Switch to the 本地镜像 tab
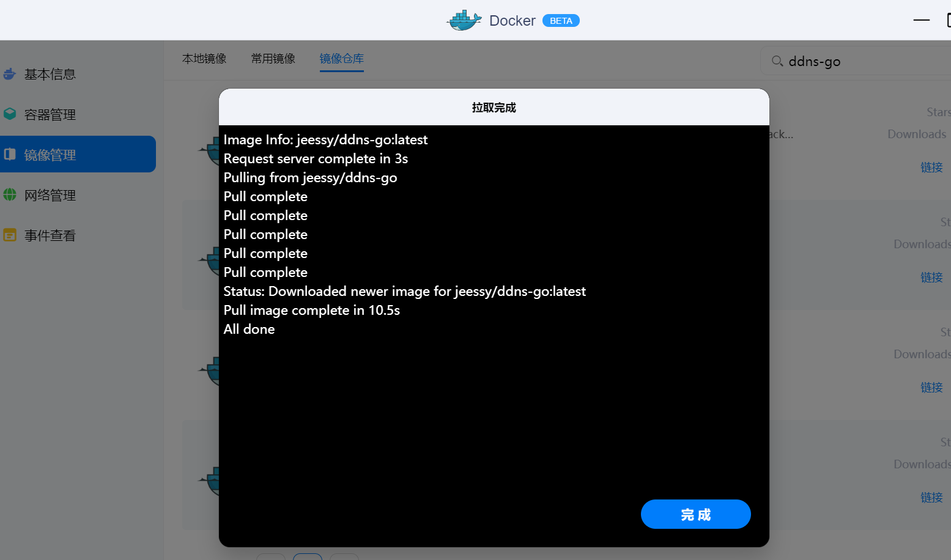Screen dimensions: 951x560 204,59
